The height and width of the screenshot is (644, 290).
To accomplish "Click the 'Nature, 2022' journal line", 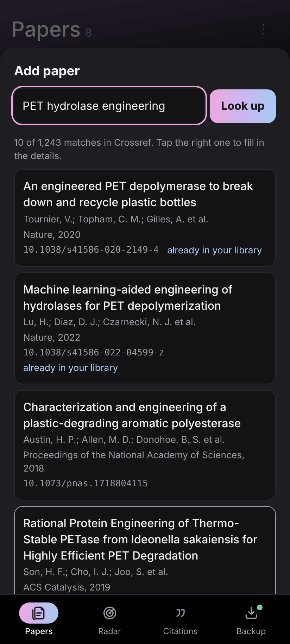I will (x=52, y=337).
